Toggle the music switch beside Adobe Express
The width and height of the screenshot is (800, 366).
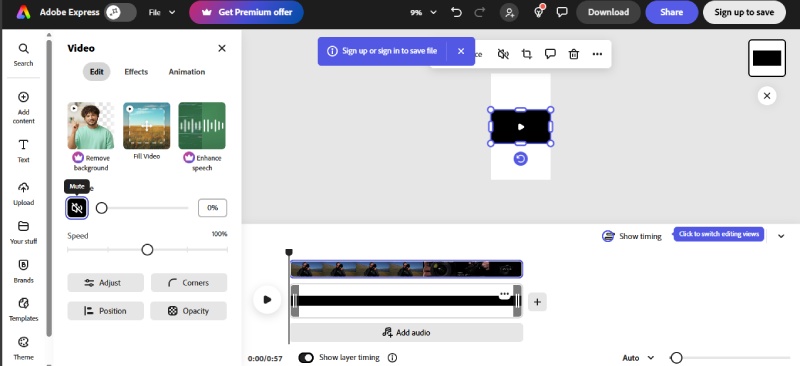click(x=120, y=12)
